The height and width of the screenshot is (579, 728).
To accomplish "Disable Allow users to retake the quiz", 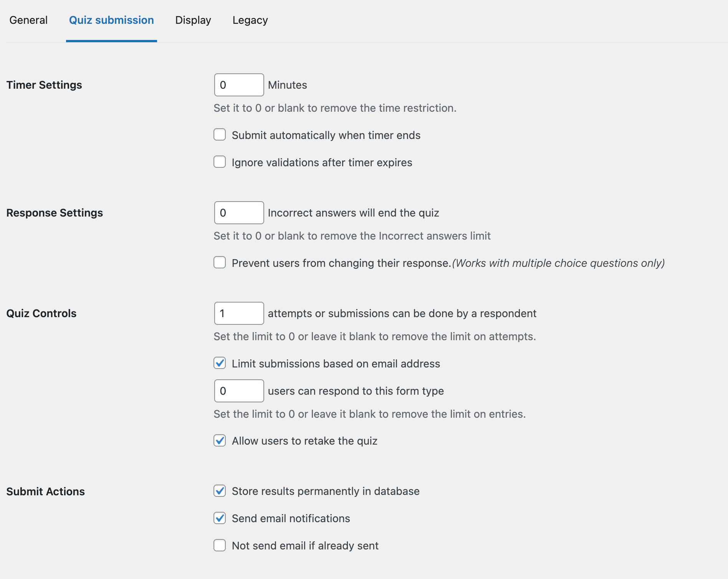I will click(x=220, y=440).
